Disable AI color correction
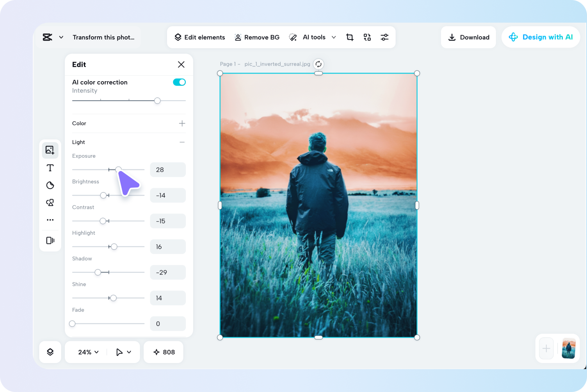 pyautogui.click(x=179, y=82)
